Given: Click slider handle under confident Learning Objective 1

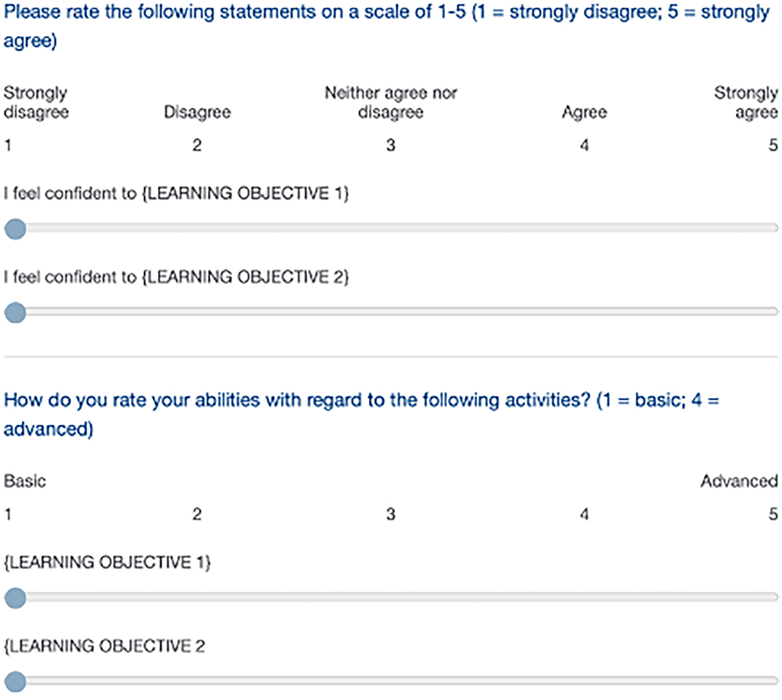Looking at the screenshot, I should point(15,229).
